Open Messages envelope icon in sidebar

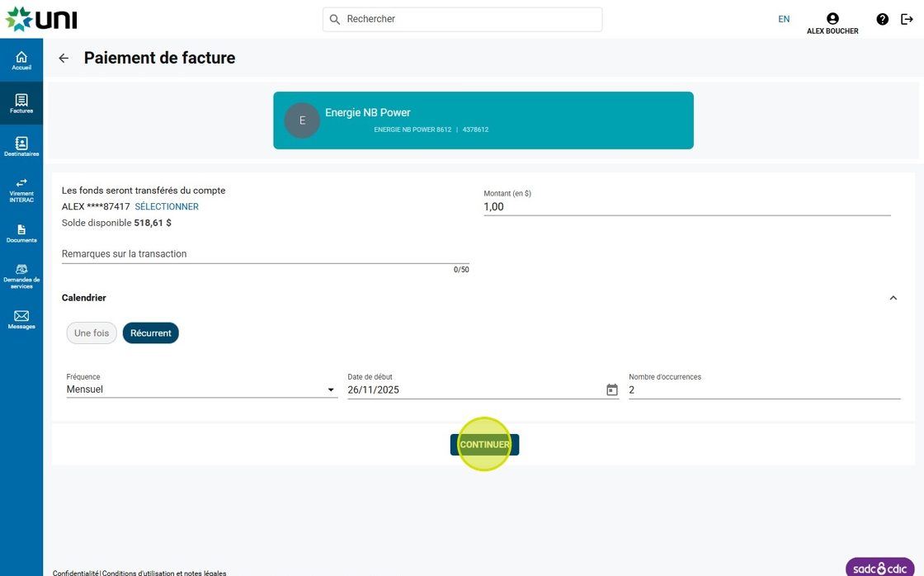pos(21,319)
